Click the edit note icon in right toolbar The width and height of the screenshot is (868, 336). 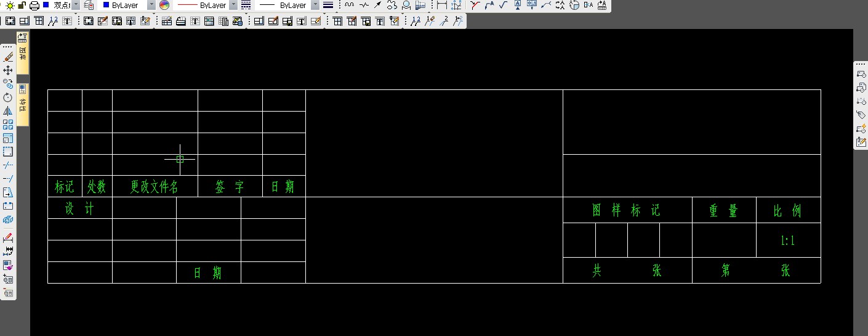pyautogui.click(x=861, y=142)
